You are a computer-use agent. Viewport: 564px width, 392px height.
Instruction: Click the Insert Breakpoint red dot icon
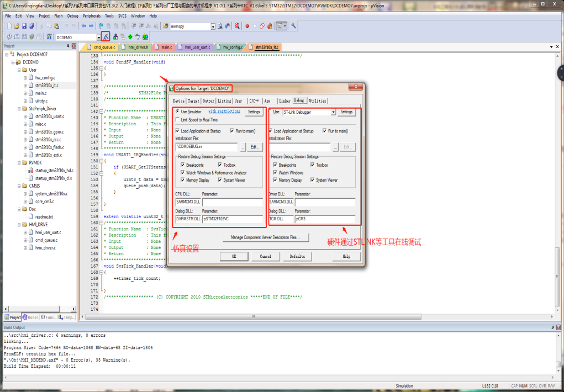coord(247,26)
